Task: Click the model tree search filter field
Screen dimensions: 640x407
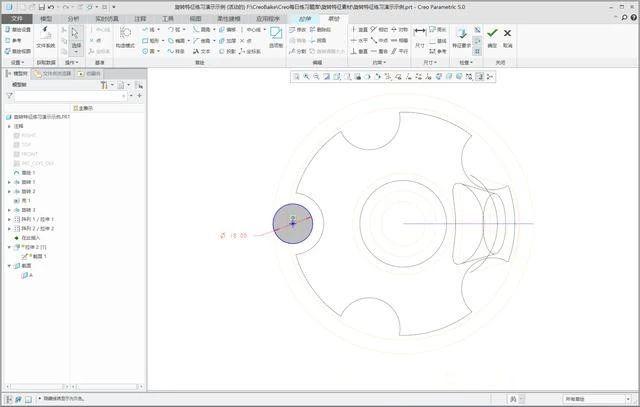Action: pos(70,96)
